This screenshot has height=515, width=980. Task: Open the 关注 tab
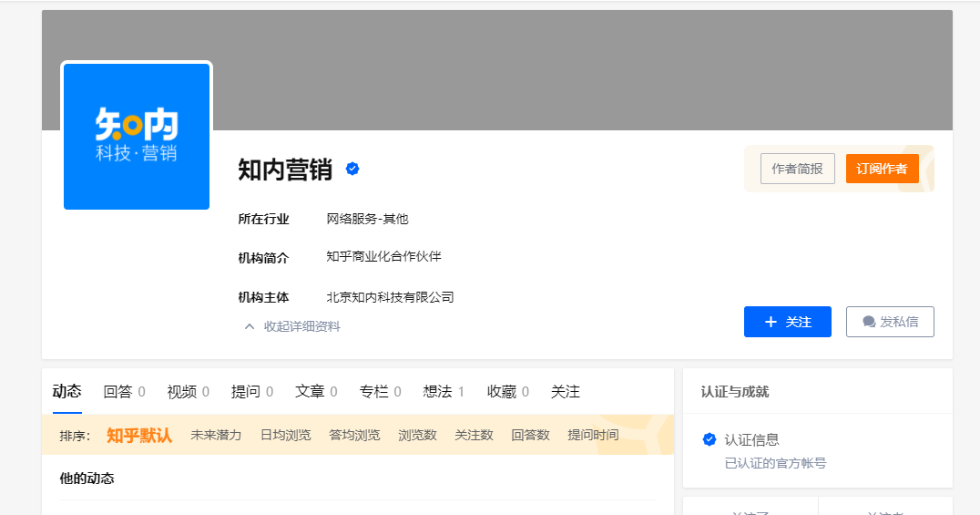[x=565, y=392]
